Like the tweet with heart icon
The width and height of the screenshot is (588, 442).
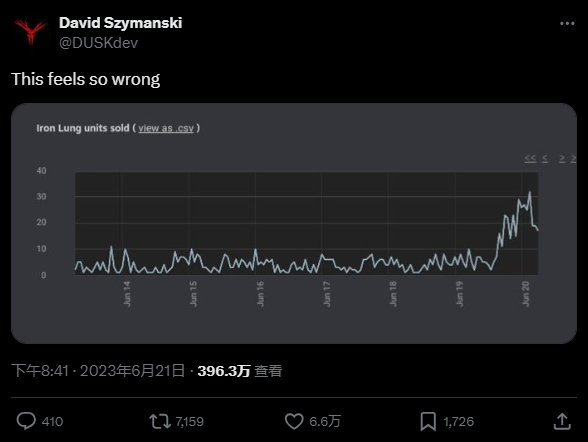point(294,421)
